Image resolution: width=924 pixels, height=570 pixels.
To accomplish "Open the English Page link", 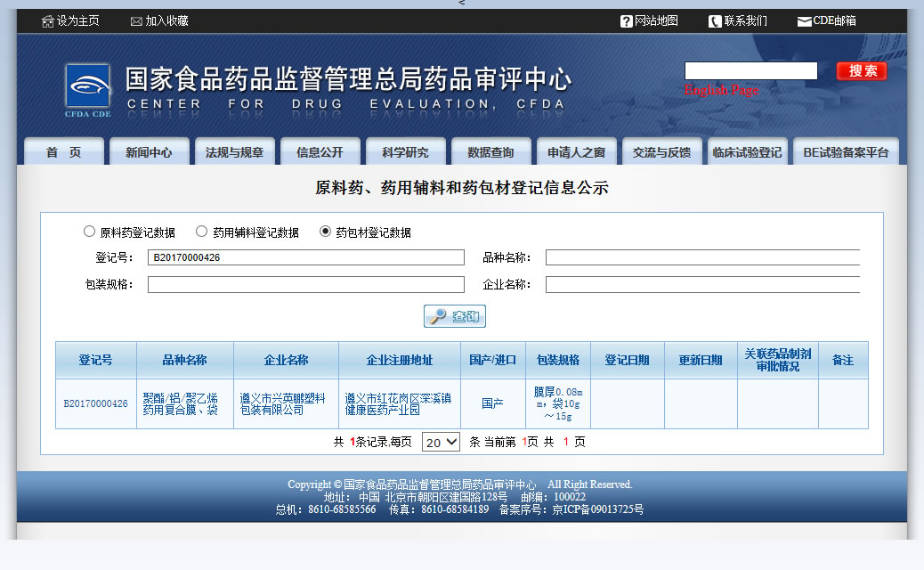I will 721,91.
